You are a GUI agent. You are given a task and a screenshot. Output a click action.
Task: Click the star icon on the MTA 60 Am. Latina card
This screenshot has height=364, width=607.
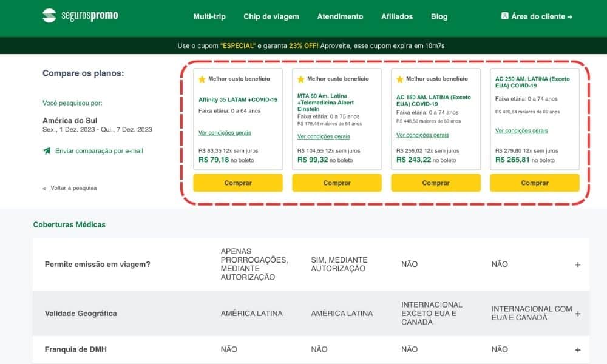pos(301,79)
